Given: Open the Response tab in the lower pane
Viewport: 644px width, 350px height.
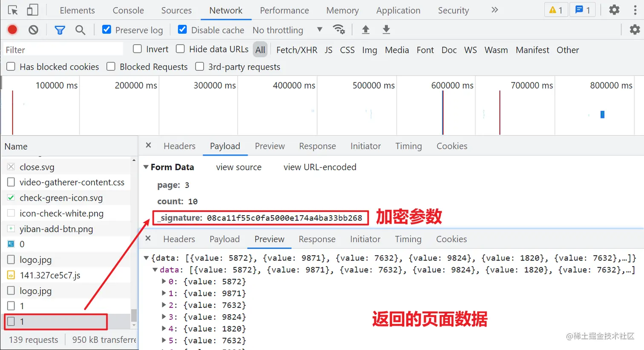Looking at the screenshot, I should pyautogui.click(x=317, y=239).
